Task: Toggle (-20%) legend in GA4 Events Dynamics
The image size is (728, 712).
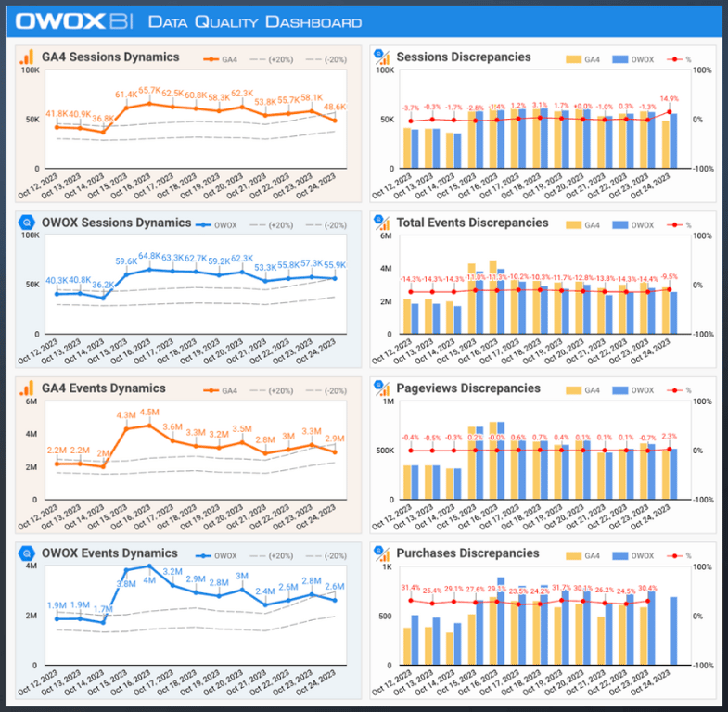Action: tap(326, 391)
